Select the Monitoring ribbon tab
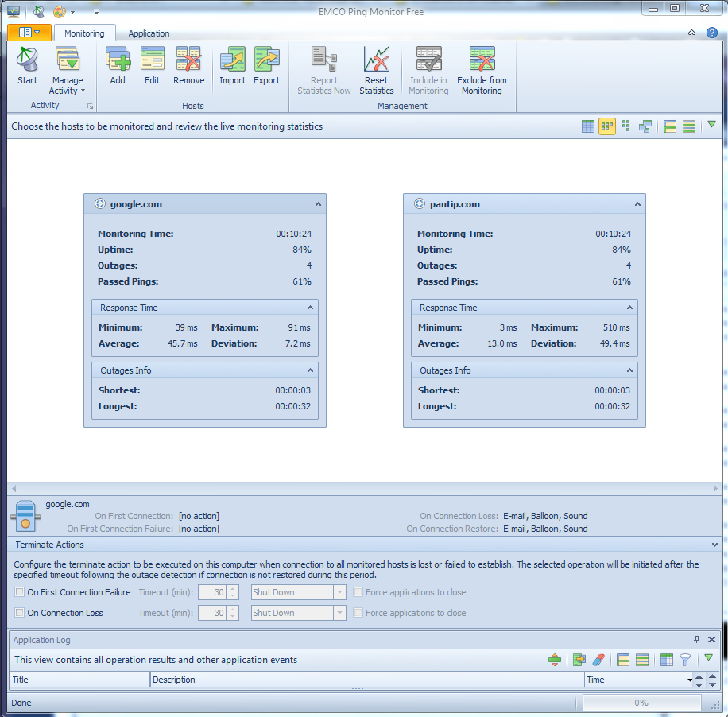 point(84,33)
